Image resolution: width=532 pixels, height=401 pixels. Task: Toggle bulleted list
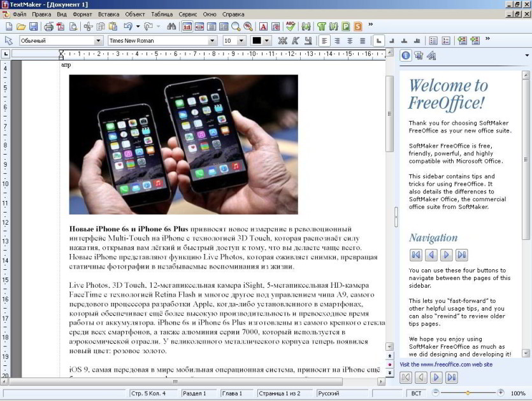[x=433, y=41]
